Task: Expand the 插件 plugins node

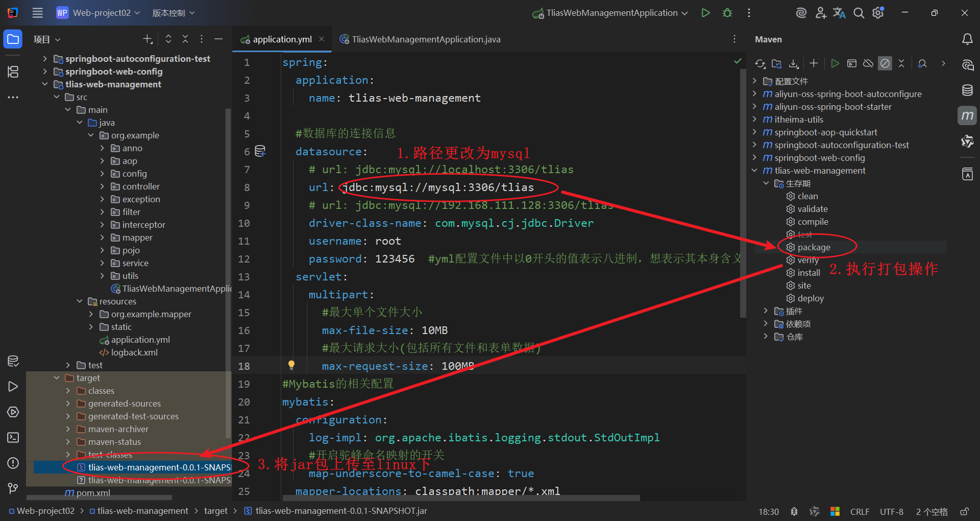Action: tap(766, 311)
